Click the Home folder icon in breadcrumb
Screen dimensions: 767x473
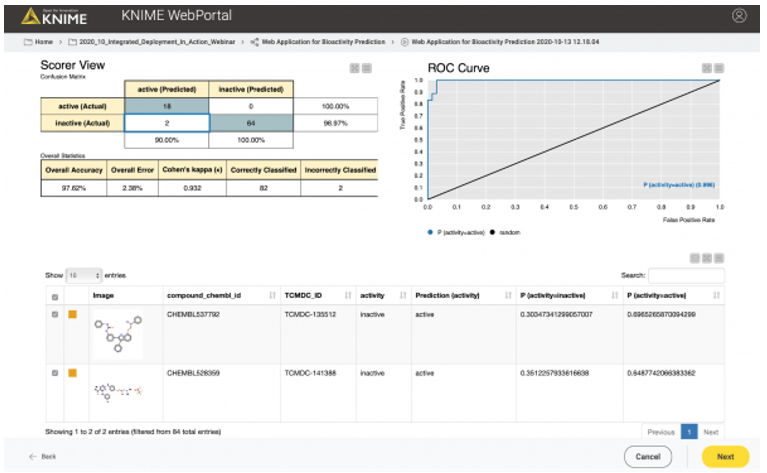coord(28,43)
